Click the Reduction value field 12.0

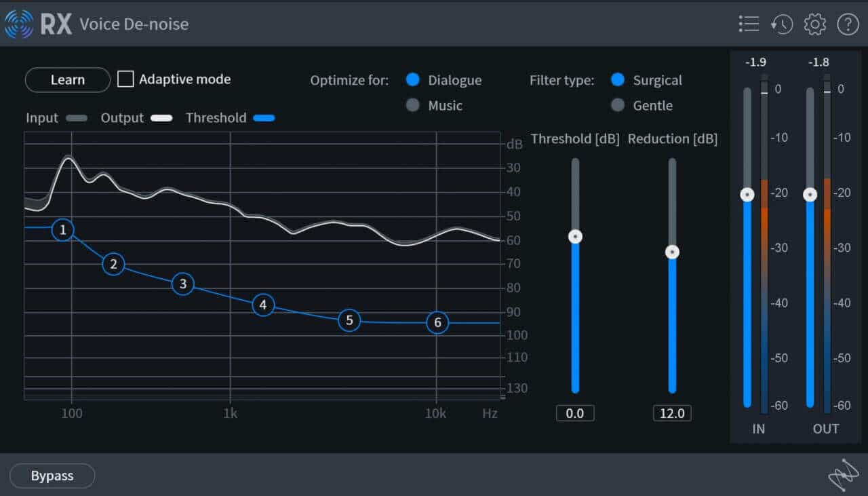(x=672, y=413)
